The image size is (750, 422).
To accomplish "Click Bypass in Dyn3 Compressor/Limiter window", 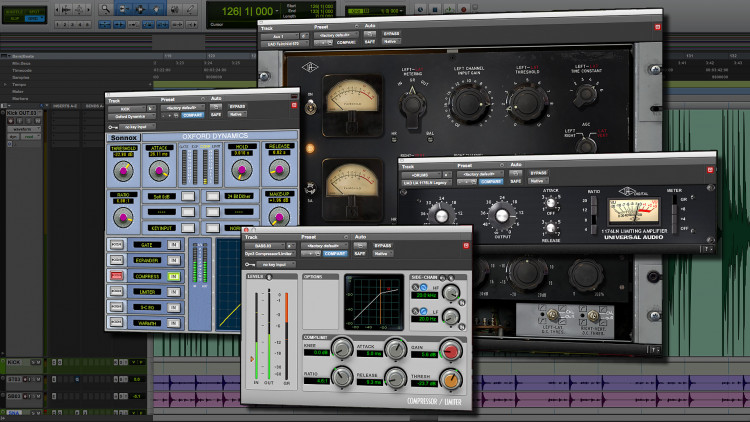I will (383, 245).
